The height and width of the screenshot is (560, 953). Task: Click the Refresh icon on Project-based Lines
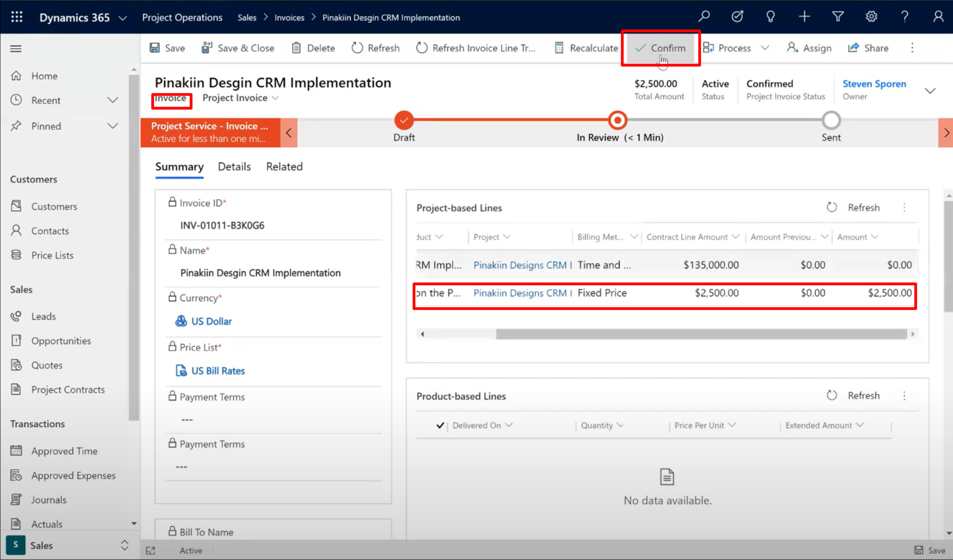coord(832,207)
